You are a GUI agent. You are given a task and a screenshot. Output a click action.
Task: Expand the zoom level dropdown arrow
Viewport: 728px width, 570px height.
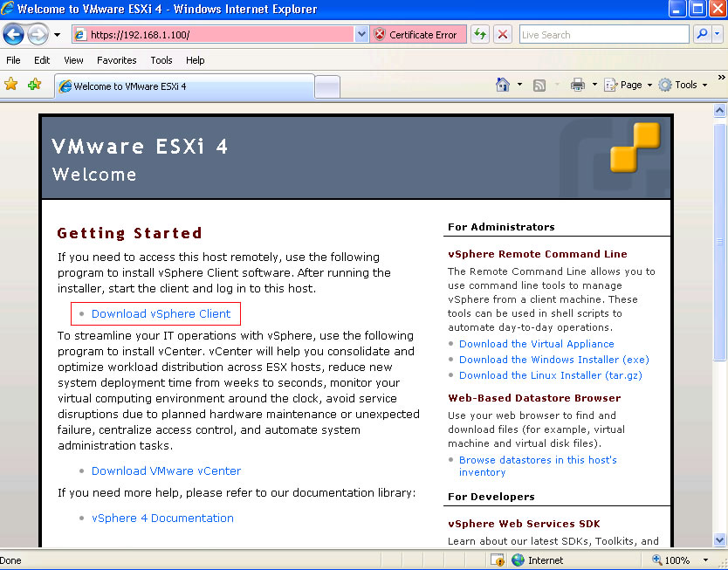pos(705,560)
